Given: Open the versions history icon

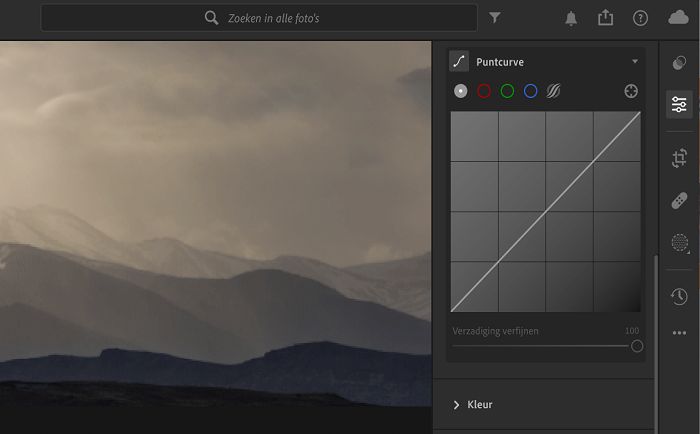Looking at the screenshot, I should click(x=679, y=296).
